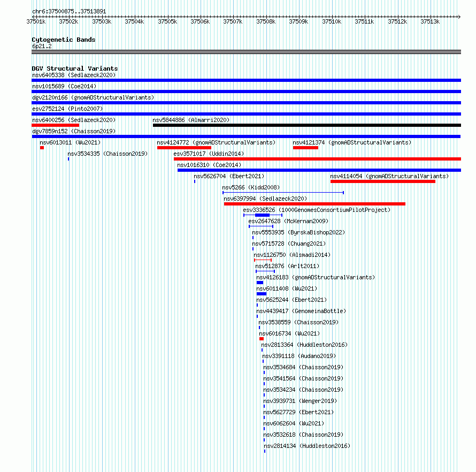Click the gray 6p21.2 cytogenetic band
Screen dimensions: 476x472
point(246,52)
